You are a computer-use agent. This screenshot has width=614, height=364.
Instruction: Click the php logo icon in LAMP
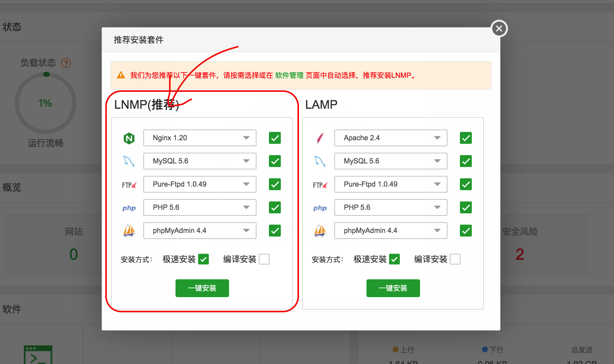(x=320, y=208)
